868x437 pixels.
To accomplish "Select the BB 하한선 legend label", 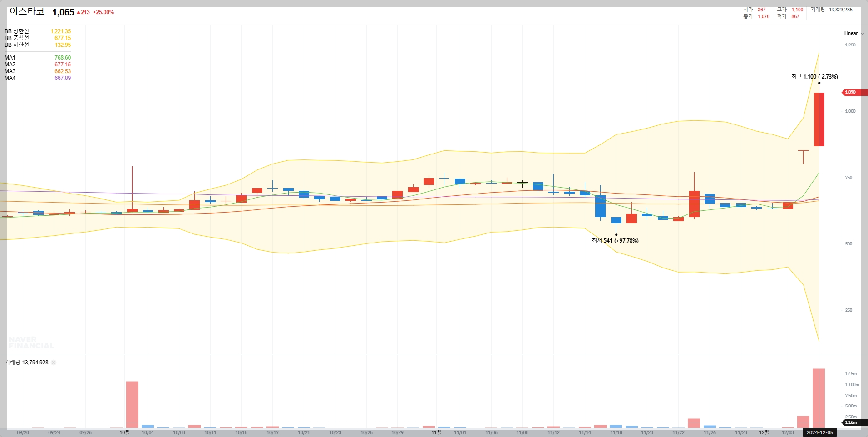I will 17,45.
